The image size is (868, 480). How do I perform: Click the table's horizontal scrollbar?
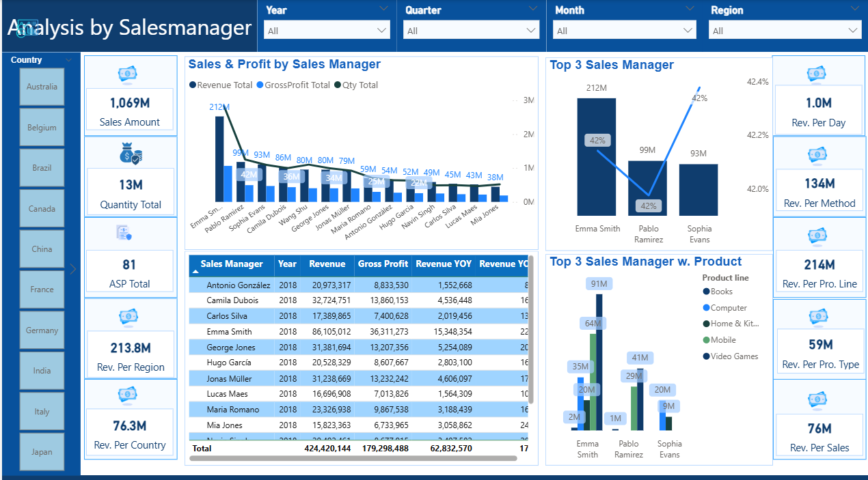pyautogui.click(x=353, y=458)
